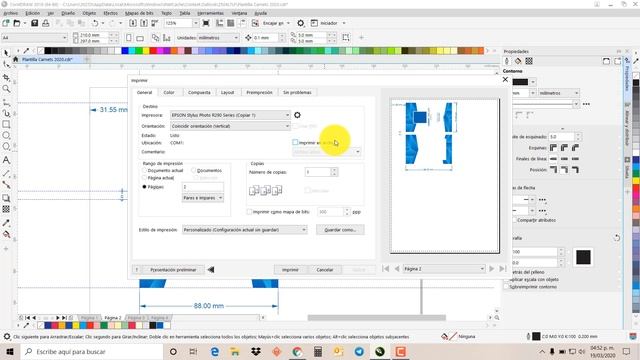The image size is (640, 360).
Task: Switch to the Preimpresión tab
Action: point(259,93)
